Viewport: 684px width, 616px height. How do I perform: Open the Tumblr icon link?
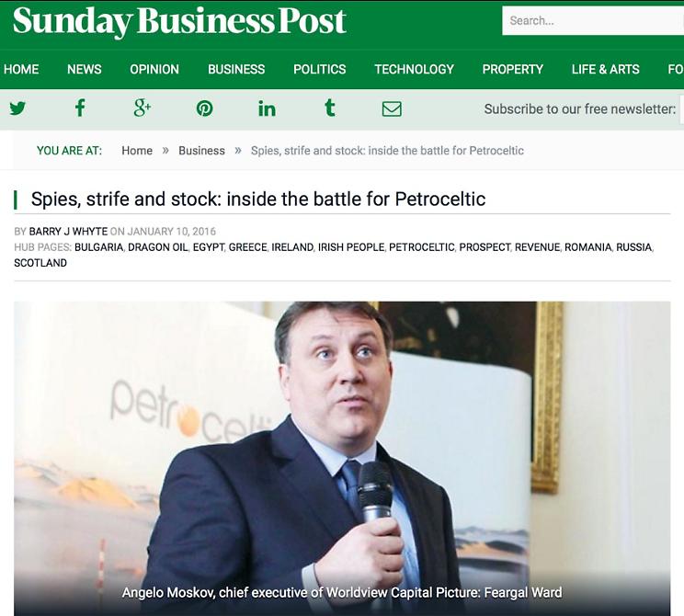329,108
